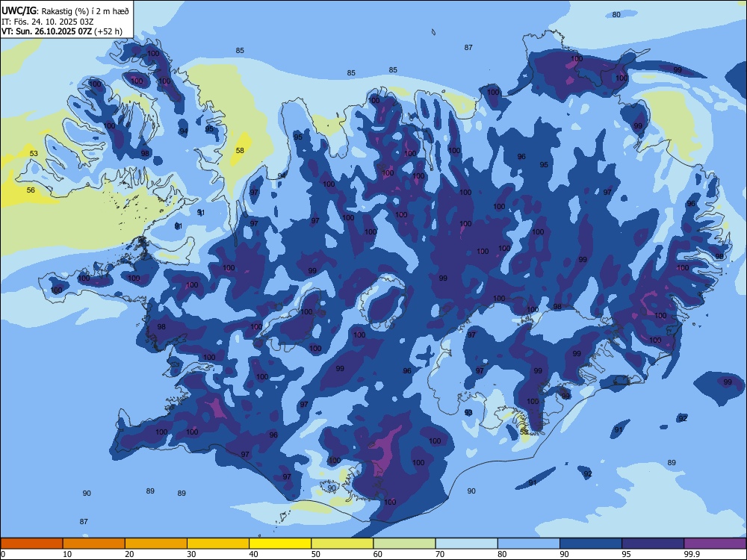Image resolution: width=747 pixels, height=560 pixels.
Task: Click the legend tick label '20'
Action: click(x=129, y=554)
